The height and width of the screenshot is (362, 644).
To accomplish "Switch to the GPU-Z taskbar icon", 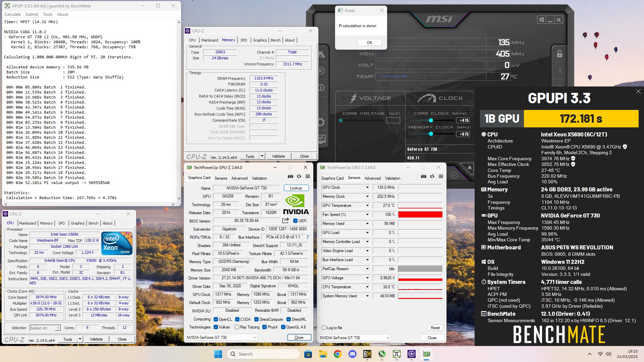I will [x=426, y=354].
